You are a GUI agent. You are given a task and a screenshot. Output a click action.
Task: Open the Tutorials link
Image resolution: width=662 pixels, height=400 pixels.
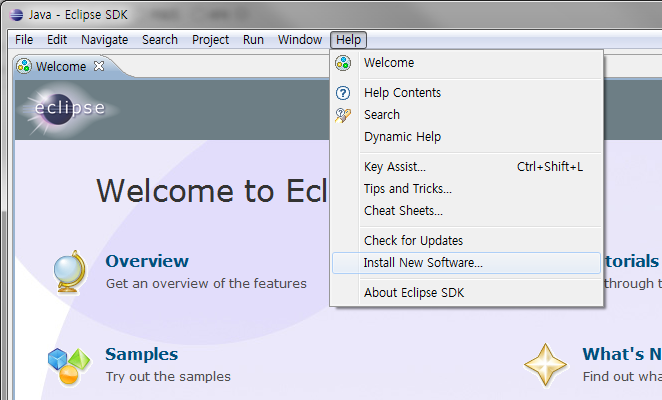click(x=632, y=261)
